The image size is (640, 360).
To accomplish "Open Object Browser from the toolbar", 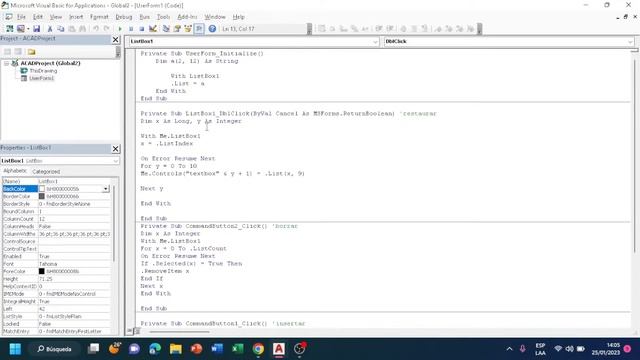I will pyautogui.click(x=188, y=29).
